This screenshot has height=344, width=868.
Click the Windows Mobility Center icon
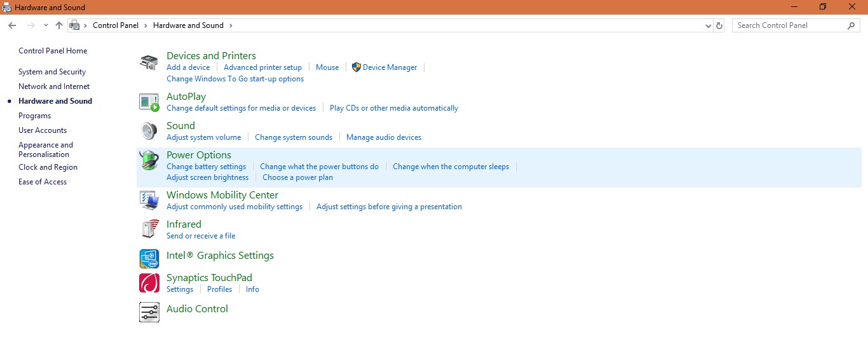(x=149, y=200)
